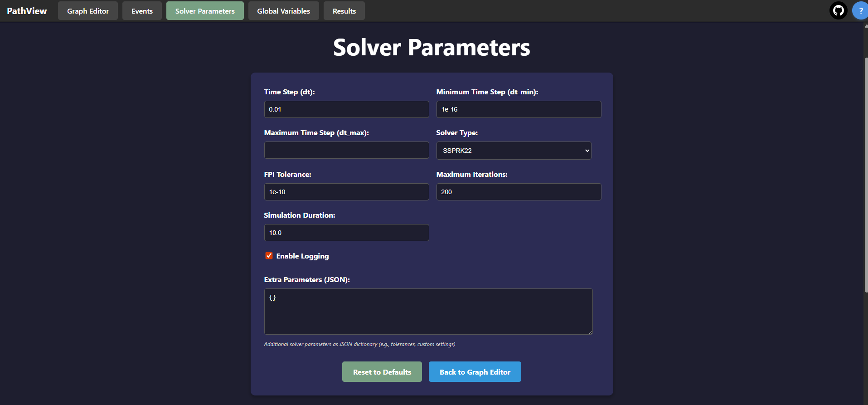This screenshot has width=868, height=405.
Task: Click the empty Maximum Time Step field
Action: (x=346, y=150)
